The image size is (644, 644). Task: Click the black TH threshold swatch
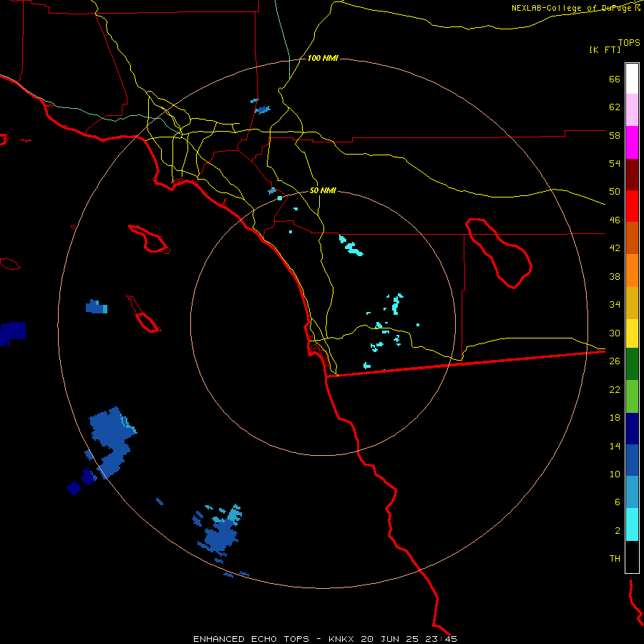(x=632, y=557)
